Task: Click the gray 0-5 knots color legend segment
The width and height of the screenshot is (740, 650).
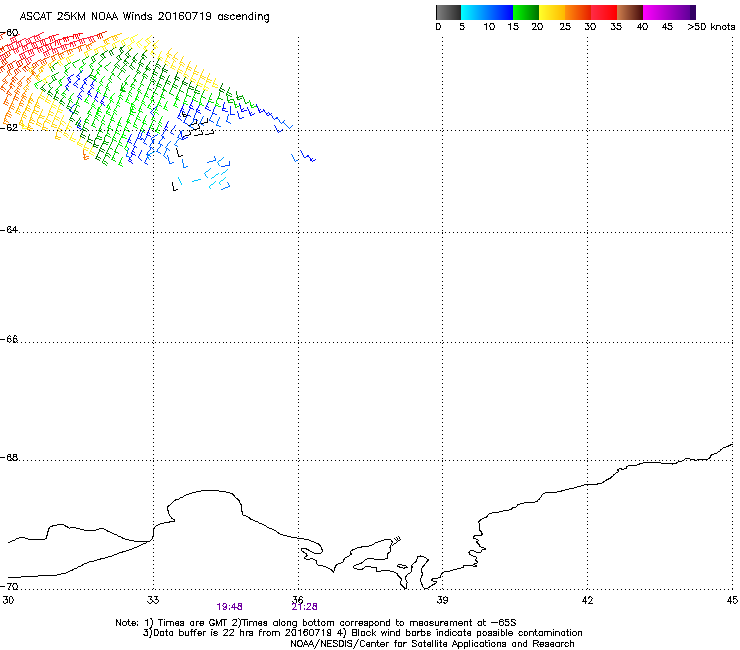Action: 448,12
